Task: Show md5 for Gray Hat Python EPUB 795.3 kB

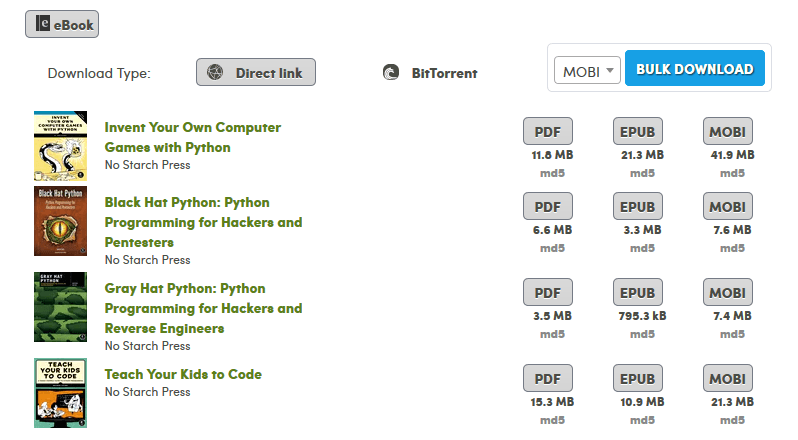Action: coord(642,334)
